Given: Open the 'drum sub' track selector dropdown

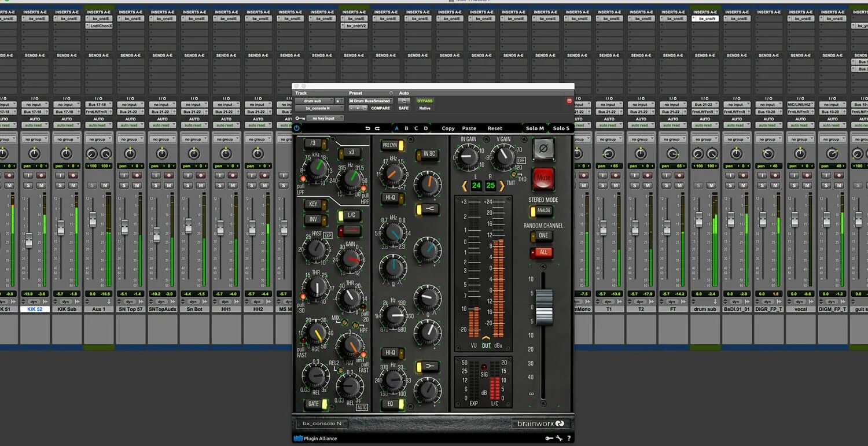Looking at the screenshot, I should 314,101.
